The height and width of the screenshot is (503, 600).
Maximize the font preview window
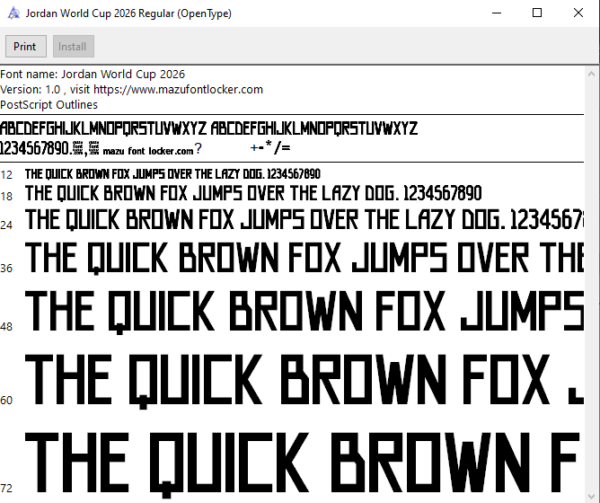pos(537,13)
